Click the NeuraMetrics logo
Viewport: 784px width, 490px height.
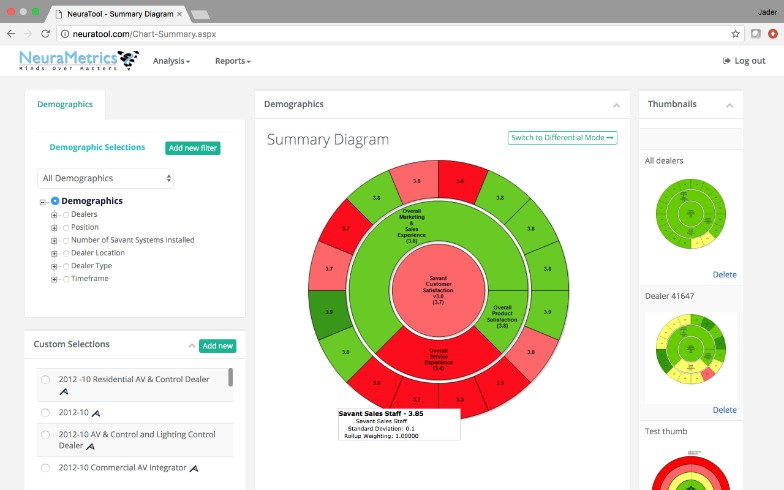click(79, 60)
